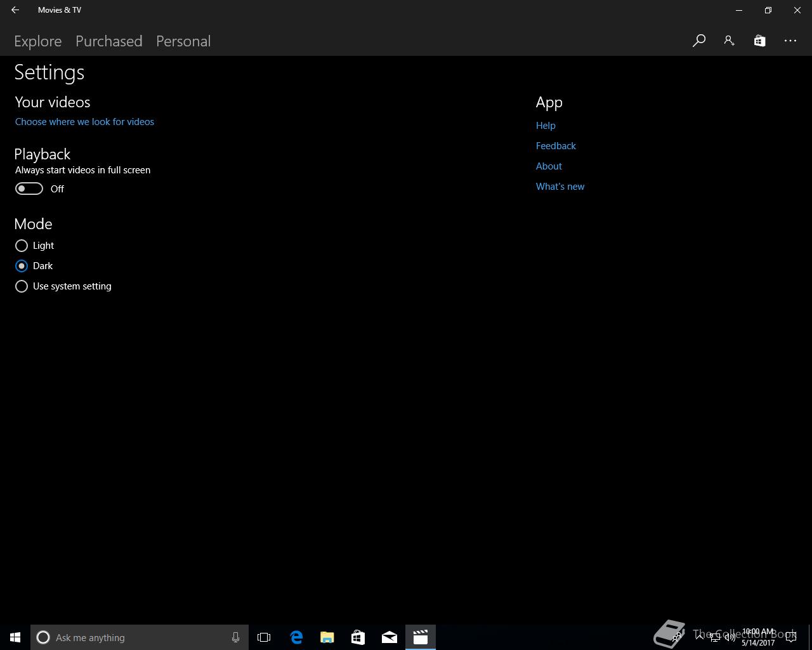This screenshot has height=650, width=812.
Task: Open the Windows Store taskbar icon
Action: (x=358, y=637)
